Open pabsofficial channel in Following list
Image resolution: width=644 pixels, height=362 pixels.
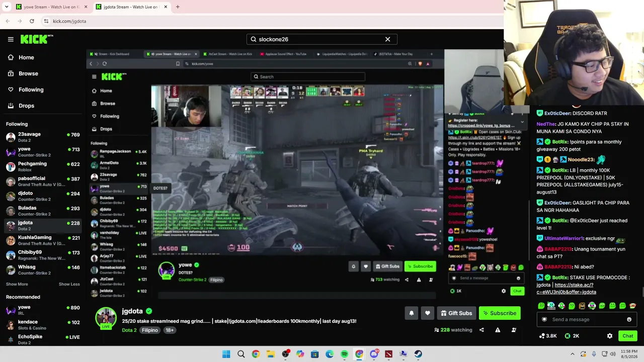coord(43,181)
